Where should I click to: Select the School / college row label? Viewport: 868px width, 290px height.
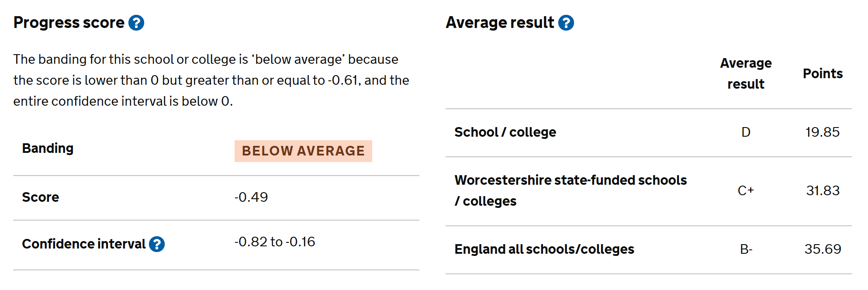(505, 132)
